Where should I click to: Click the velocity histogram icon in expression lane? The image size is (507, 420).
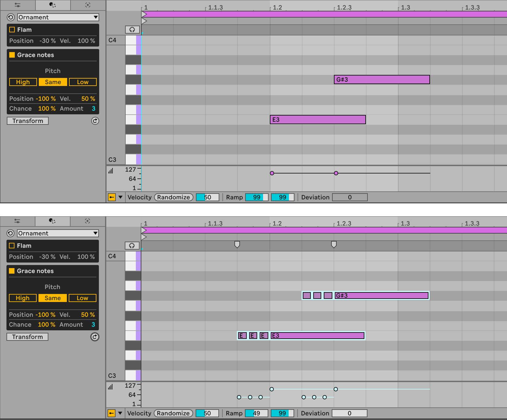click(x=111, y=170)
